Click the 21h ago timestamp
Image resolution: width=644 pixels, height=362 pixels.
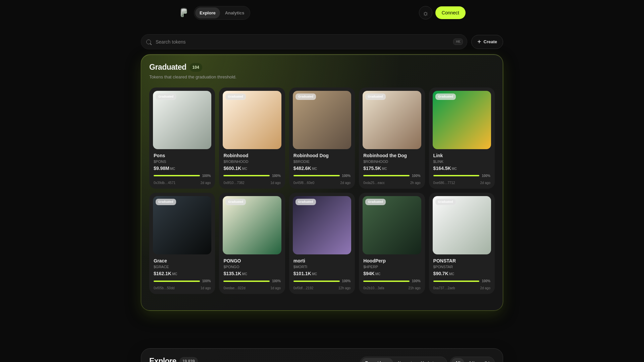pos(414,288)
